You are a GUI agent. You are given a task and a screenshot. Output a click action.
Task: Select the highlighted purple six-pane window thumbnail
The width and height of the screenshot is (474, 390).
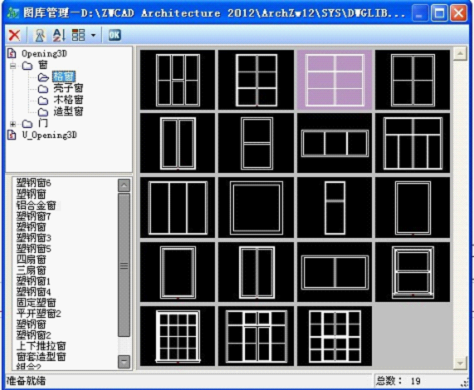pyautogui.click(x=335, y=80)
